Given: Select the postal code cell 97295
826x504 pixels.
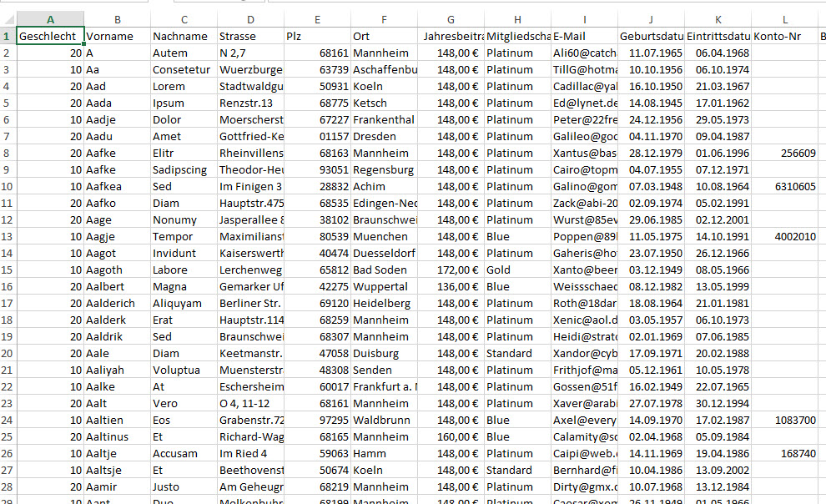Looking at the screenshot, I should [317, 420].
